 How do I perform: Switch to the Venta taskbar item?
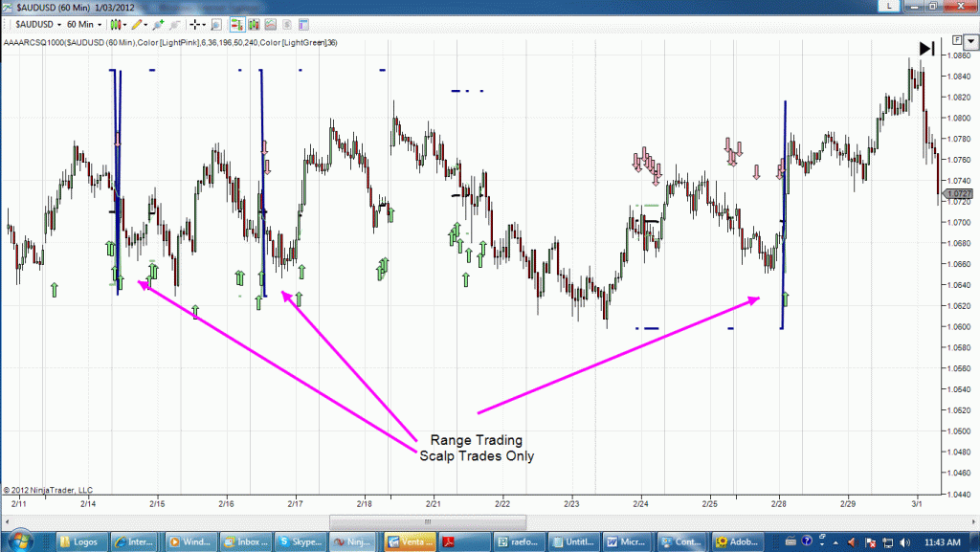(x=410, y=542)
